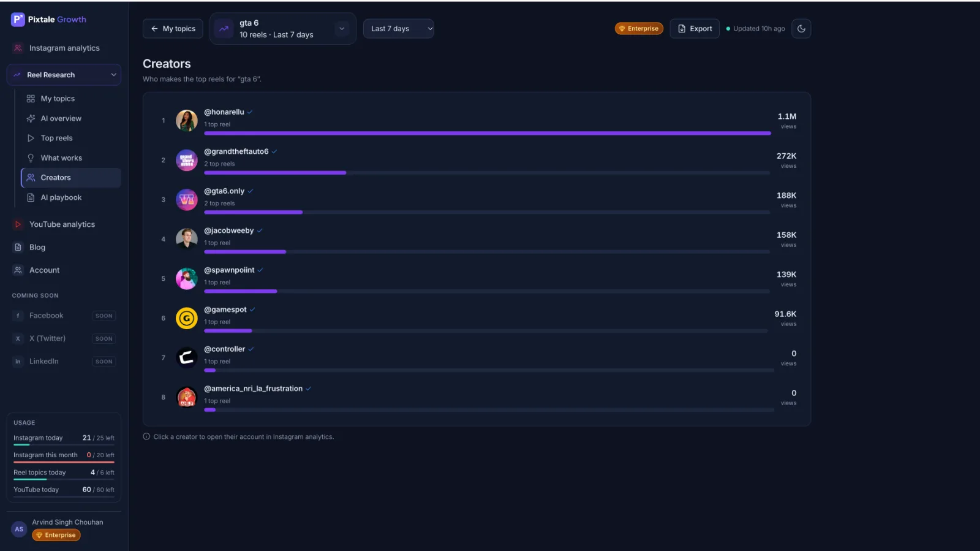This screenshot has height=551, width=980.
Task: Open AI overview in sidebar
Action: coord(70,118)
